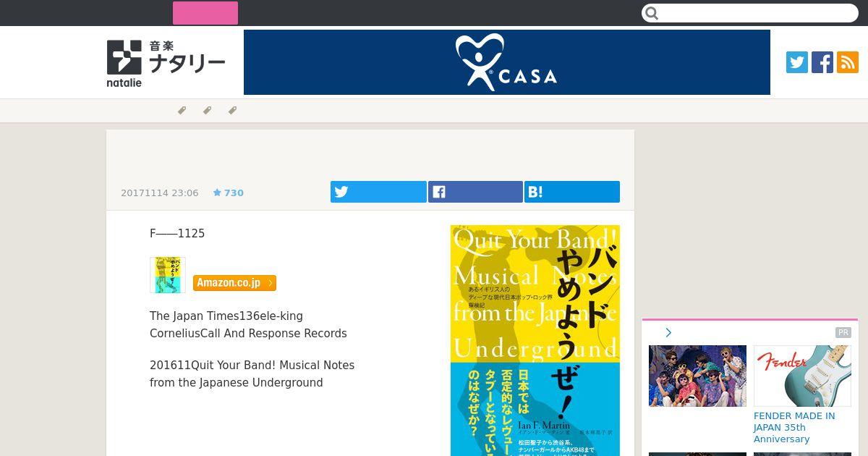Open the band photo thumbnail in sidebar
Screen dimensions: 868x456
point(697,376)
